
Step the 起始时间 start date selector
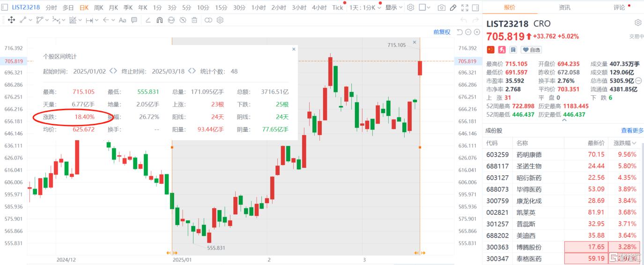(x=113, y=71)
